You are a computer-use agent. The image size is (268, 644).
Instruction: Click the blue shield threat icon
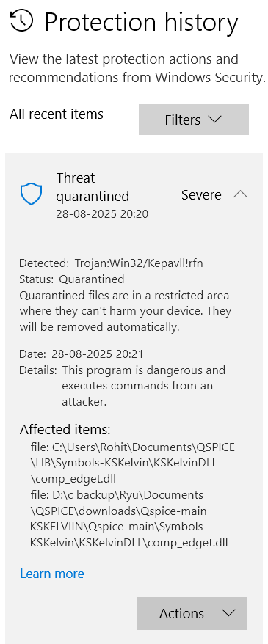coord(32,194)
